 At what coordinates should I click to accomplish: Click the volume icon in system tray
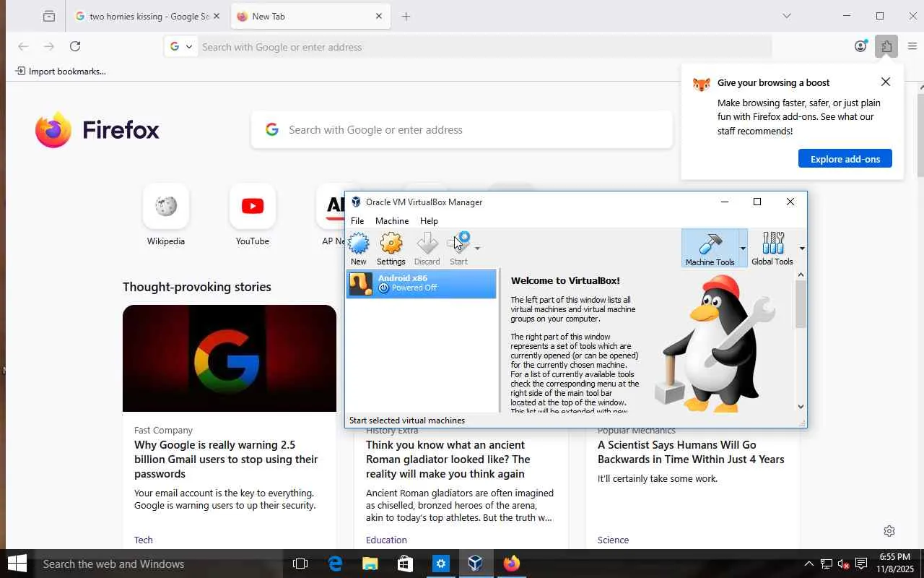[843, 564]
